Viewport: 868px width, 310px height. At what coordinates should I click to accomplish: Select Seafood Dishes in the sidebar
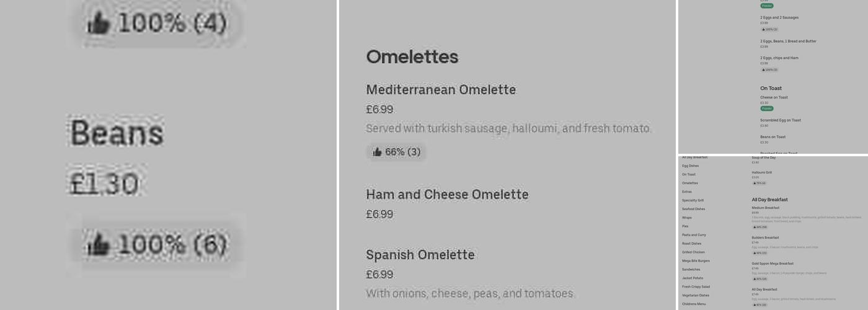click(x=693, y=209)
